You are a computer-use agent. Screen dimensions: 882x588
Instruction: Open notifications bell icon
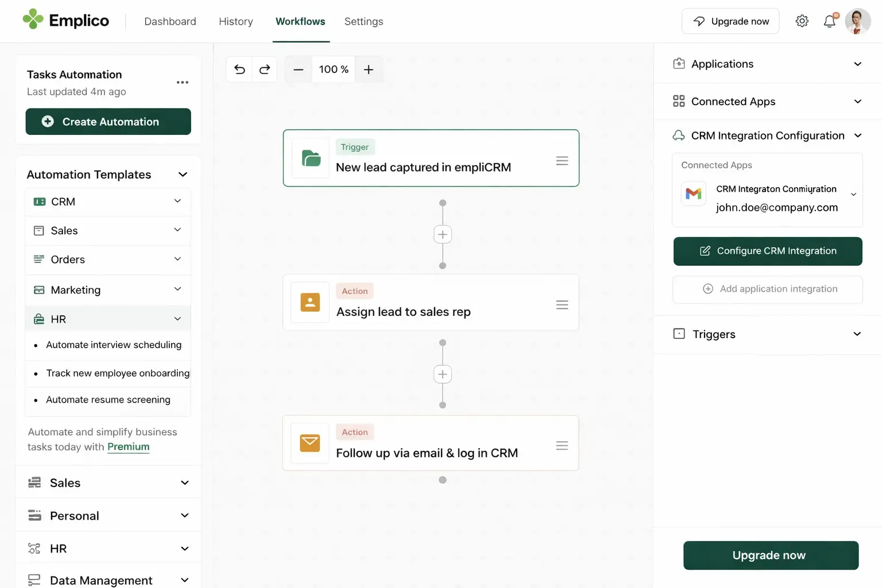(x=829, y=21)
